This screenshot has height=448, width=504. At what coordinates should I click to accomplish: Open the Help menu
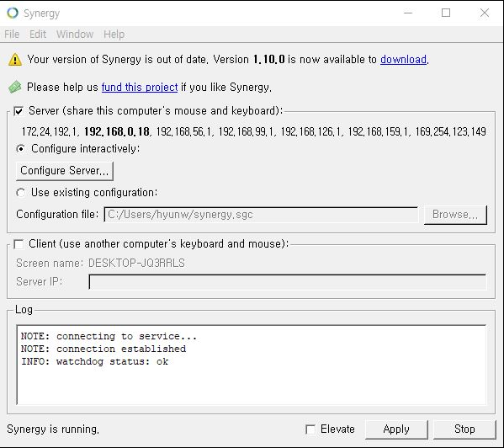point(114,34)
